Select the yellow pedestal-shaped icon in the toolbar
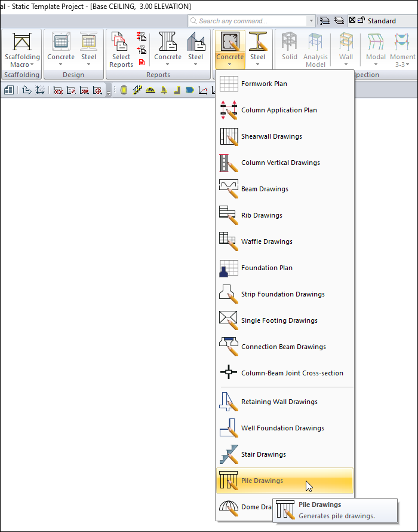Viewport: 418px width, 532px height. [x=164, y=90]
